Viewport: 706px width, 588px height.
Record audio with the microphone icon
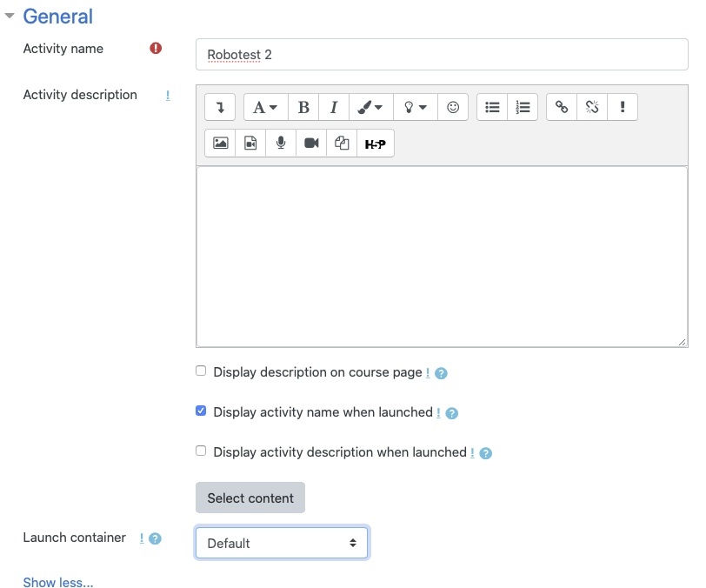pyautogui.click(x=281, y=144)
